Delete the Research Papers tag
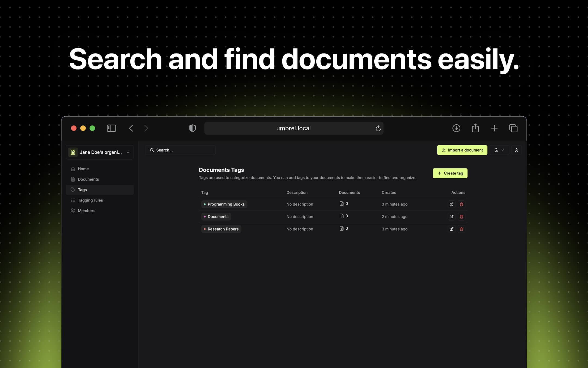Image resolution: width=588 pixels, height=368 pixels. [461, 229]
